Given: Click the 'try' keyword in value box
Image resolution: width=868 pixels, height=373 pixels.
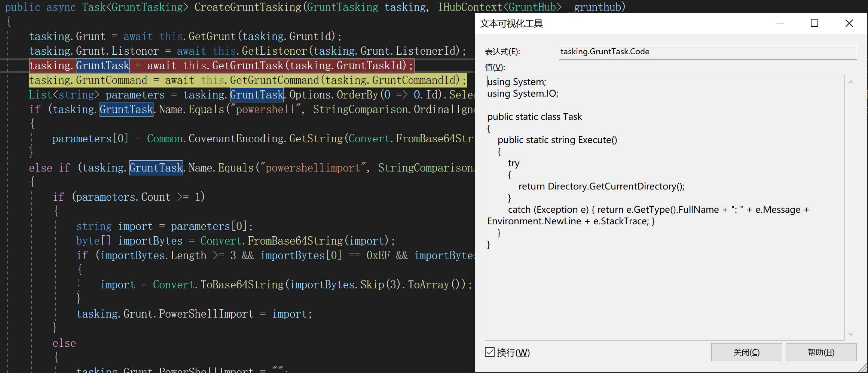Looking at the screenshot, I should pos(514,163).
